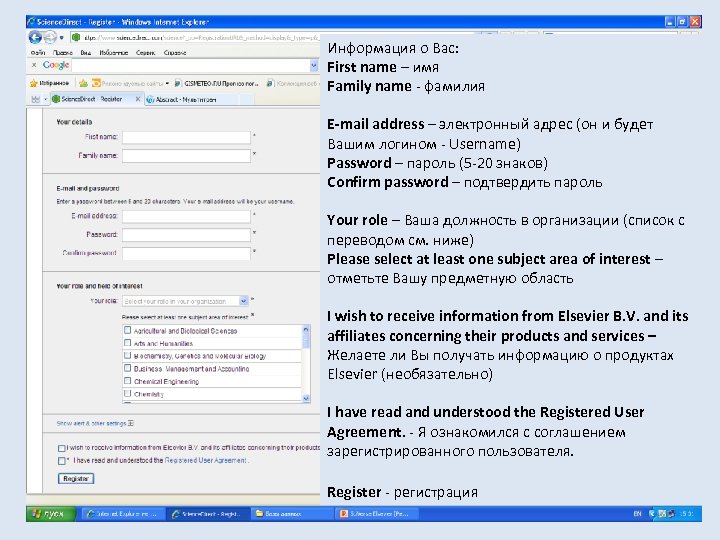Click the First name input field
Image resolution: width=720 pixels, height=540 pixels.
point(186,137)
